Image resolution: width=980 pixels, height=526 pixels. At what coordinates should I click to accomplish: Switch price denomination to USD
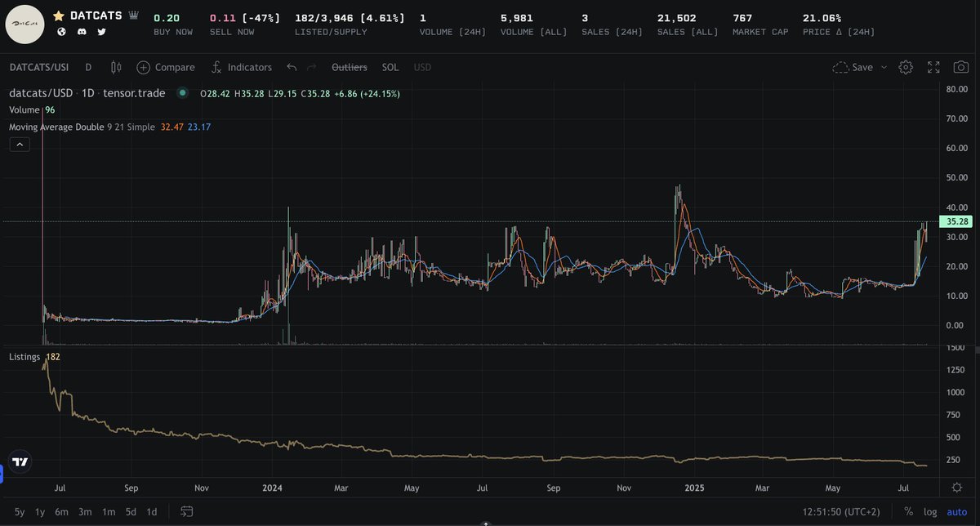[x=422, y=67]
